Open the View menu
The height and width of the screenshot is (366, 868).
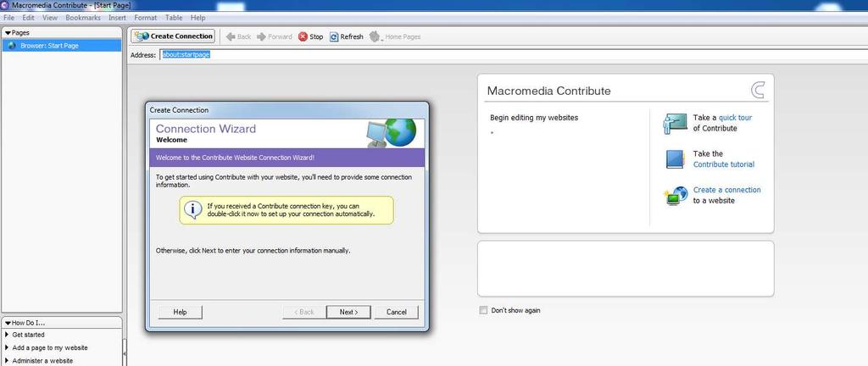(x=50, y=18)
